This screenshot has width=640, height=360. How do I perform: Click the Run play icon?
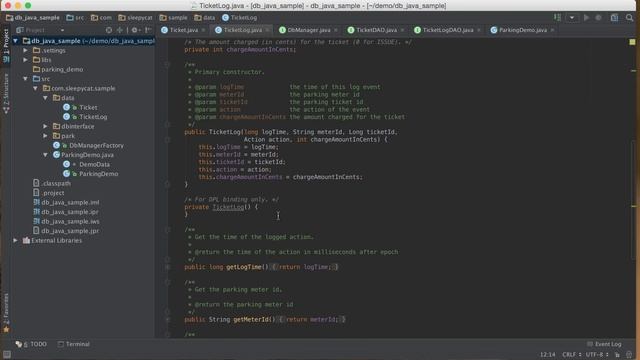586,18
